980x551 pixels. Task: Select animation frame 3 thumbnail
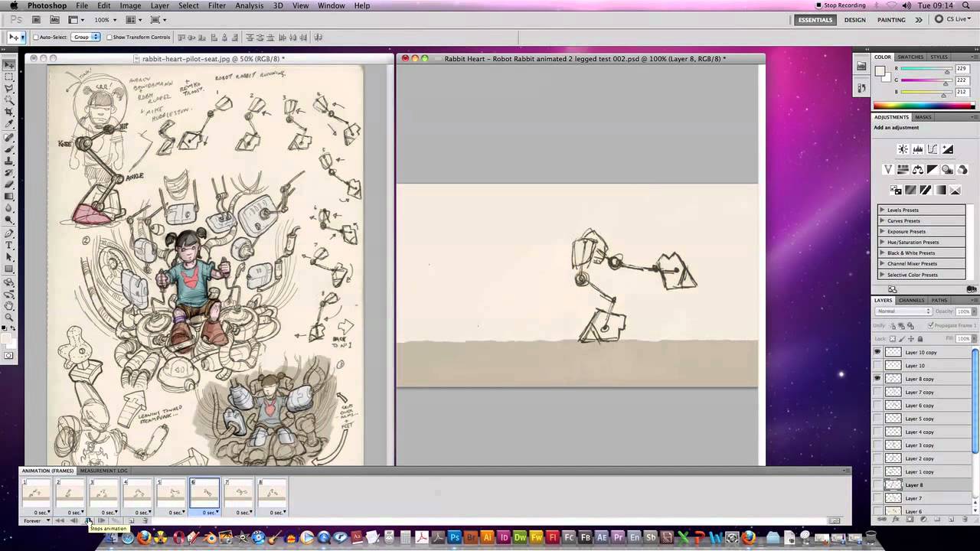point(103,494)
